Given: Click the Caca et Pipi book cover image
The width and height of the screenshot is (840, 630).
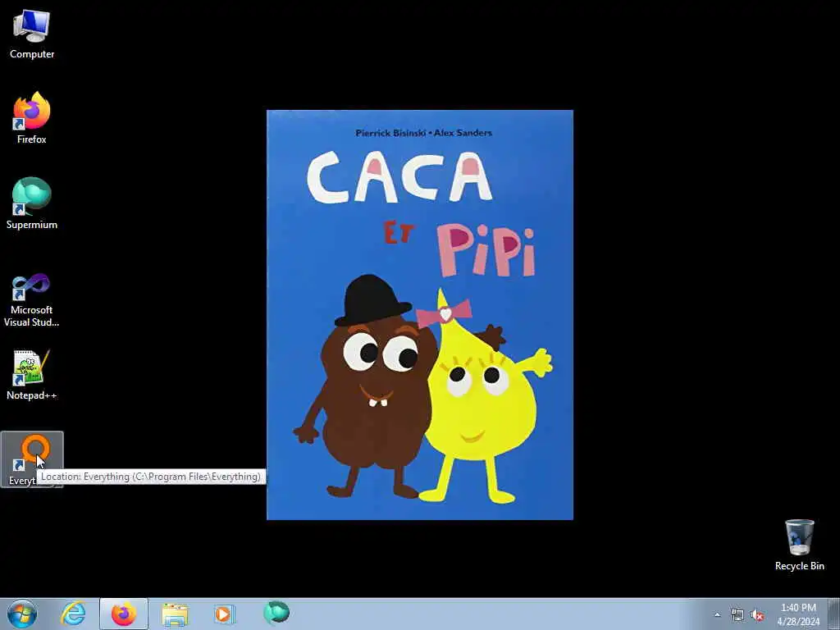Looking at the screenshot, I should (x=420, y=315).
